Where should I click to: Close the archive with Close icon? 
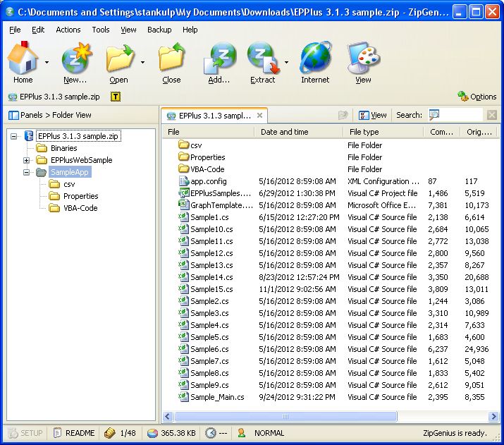point(172,58)
